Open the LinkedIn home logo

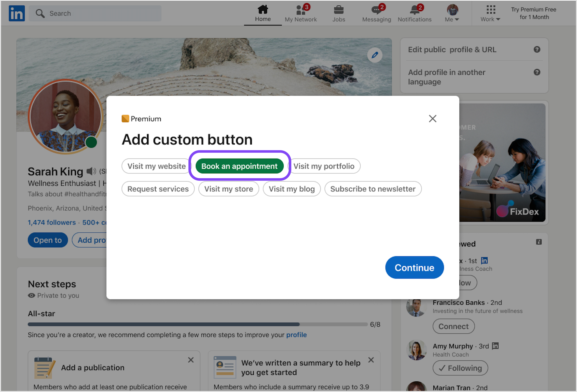point(16,13)
